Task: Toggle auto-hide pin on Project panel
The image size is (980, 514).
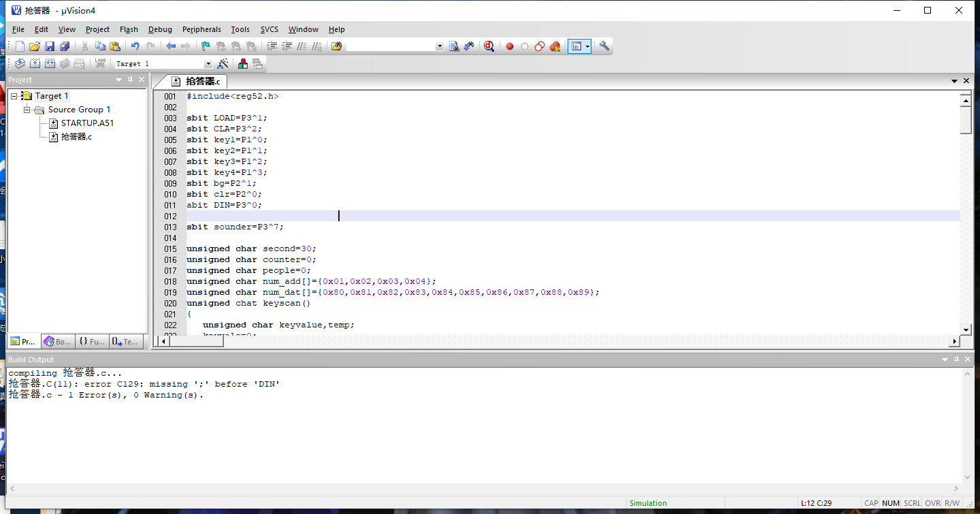Action: pyautogui.click(x=130, y=80)
